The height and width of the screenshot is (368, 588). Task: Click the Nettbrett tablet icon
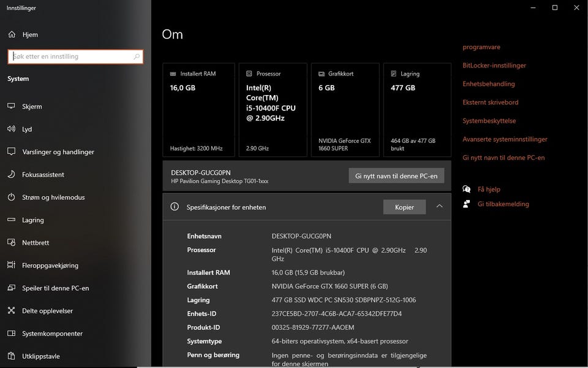click(x=11, y=243)
